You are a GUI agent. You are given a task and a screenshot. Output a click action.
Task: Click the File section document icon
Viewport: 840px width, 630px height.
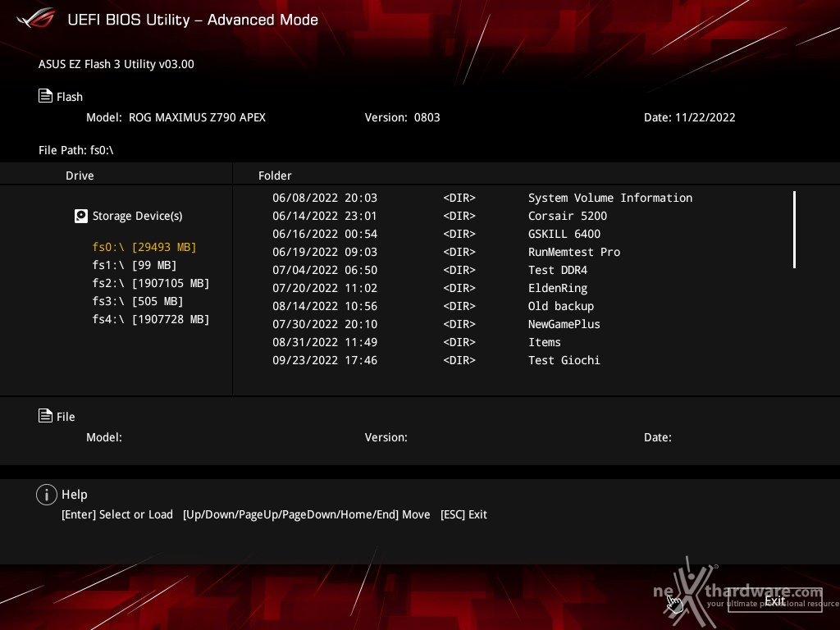(45, 416)
